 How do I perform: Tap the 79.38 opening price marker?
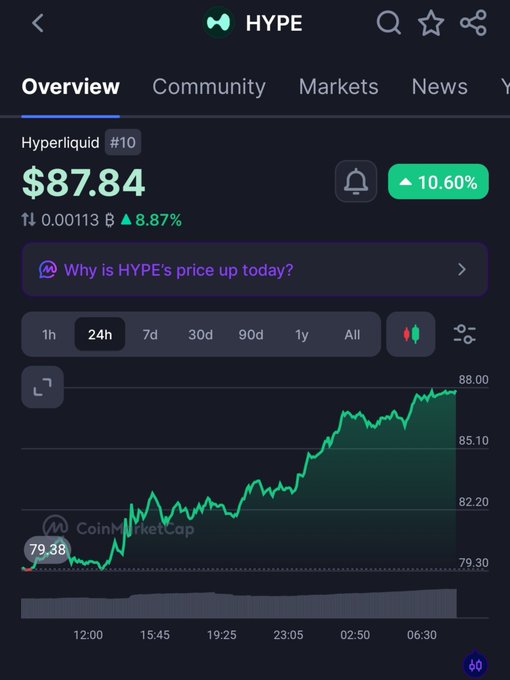[47, 549]
